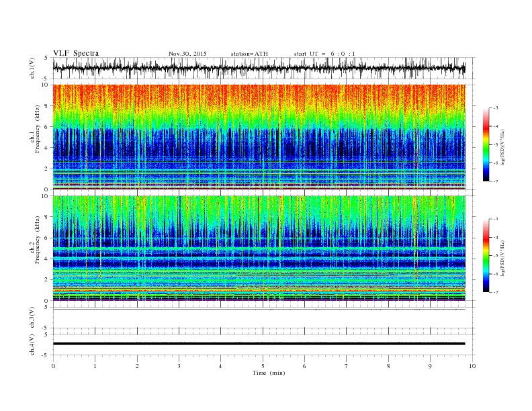Viewport: 532px width, 411px height.
Task: Click the "Time (min)" axis label
Action: (269, 373)
